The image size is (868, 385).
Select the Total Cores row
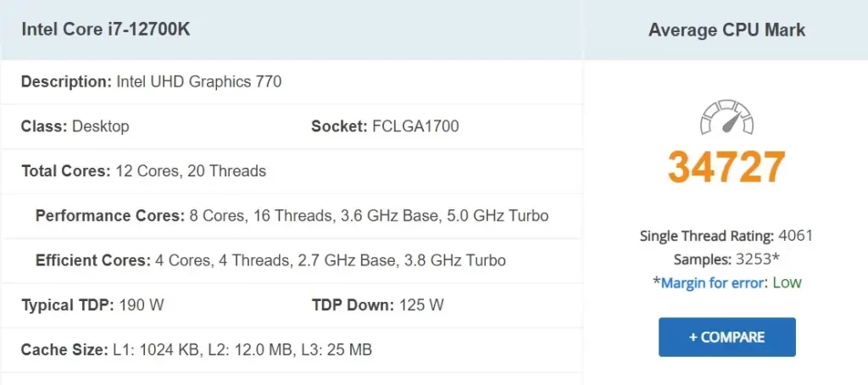pos(143,171)
